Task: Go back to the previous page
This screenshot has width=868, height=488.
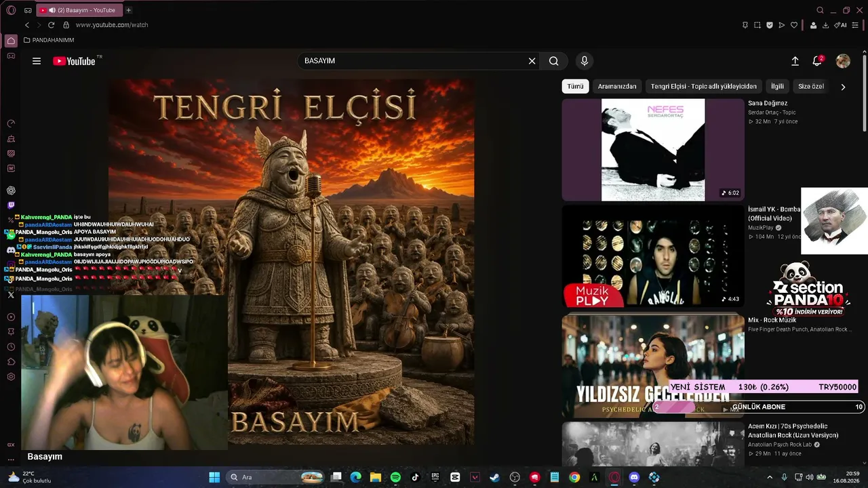Action: pos(27,25)
